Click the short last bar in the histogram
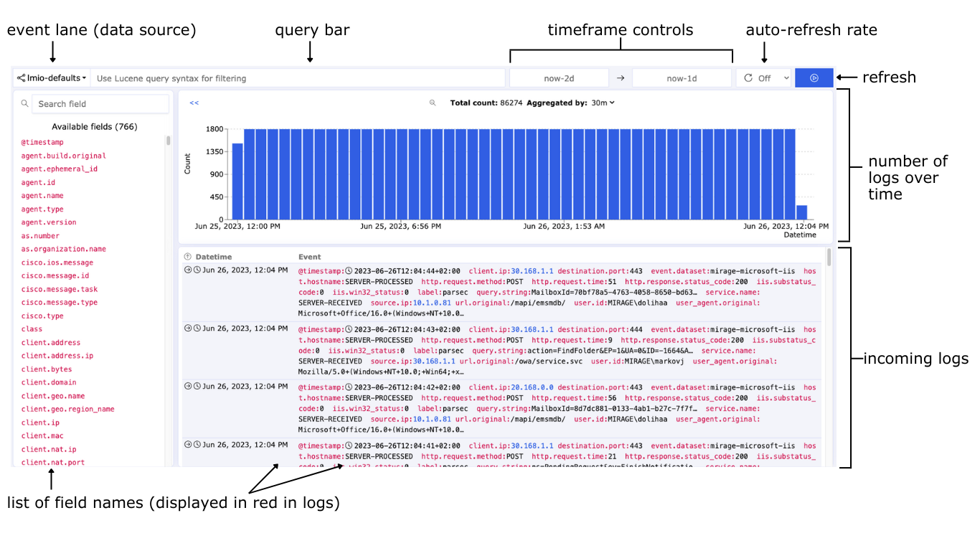 point(802,212)
